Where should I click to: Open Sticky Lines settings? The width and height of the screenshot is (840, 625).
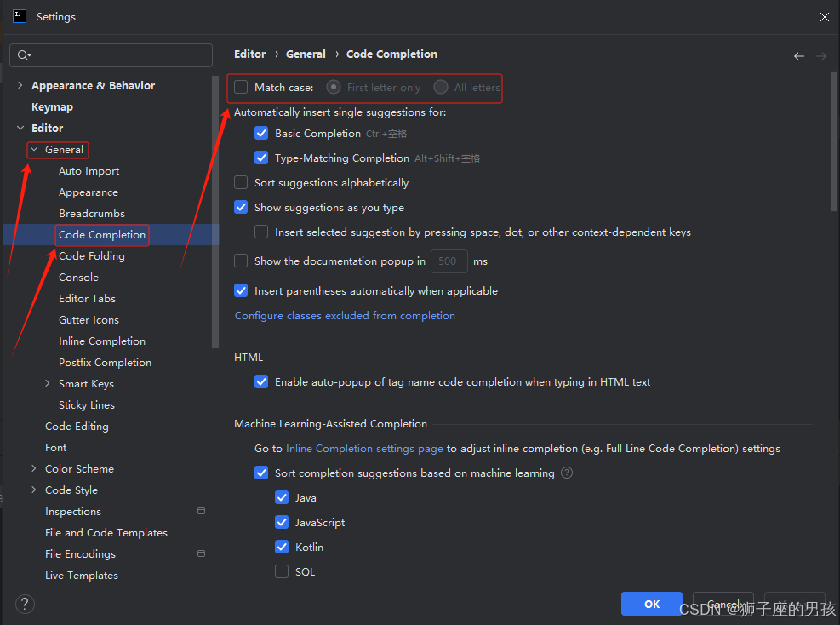[87, 404]
